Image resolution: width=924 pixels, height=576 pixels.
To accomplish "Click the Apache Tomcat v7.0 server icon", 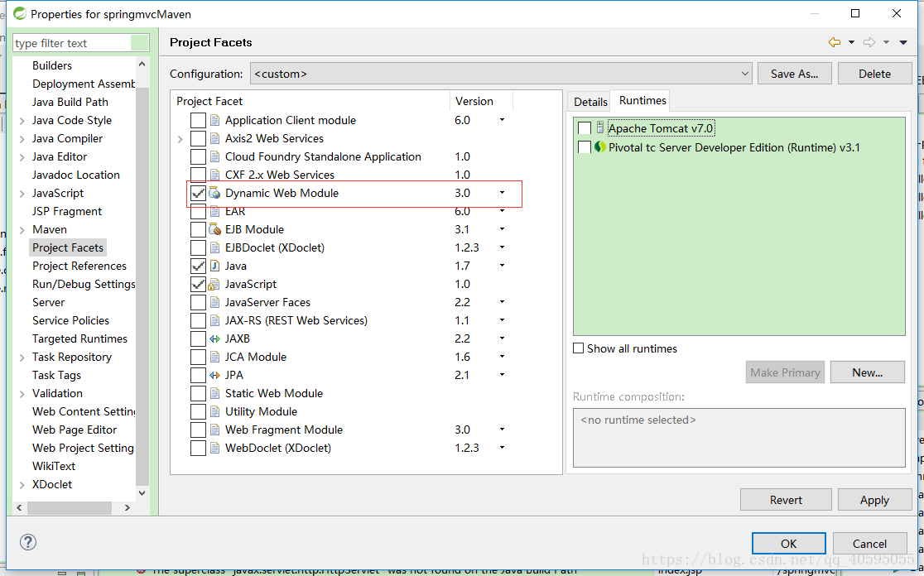I will pyautogui.click(x=600, y=127).
